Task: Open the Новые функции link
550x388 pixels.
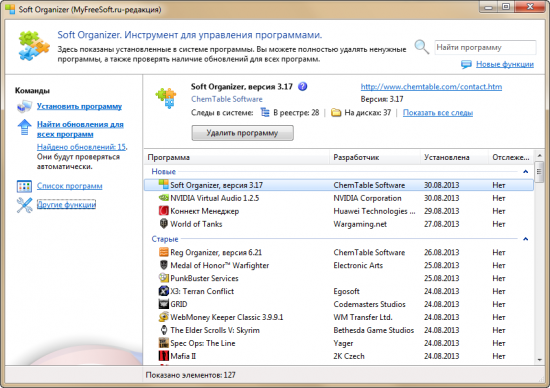Action: coord(505,64)
